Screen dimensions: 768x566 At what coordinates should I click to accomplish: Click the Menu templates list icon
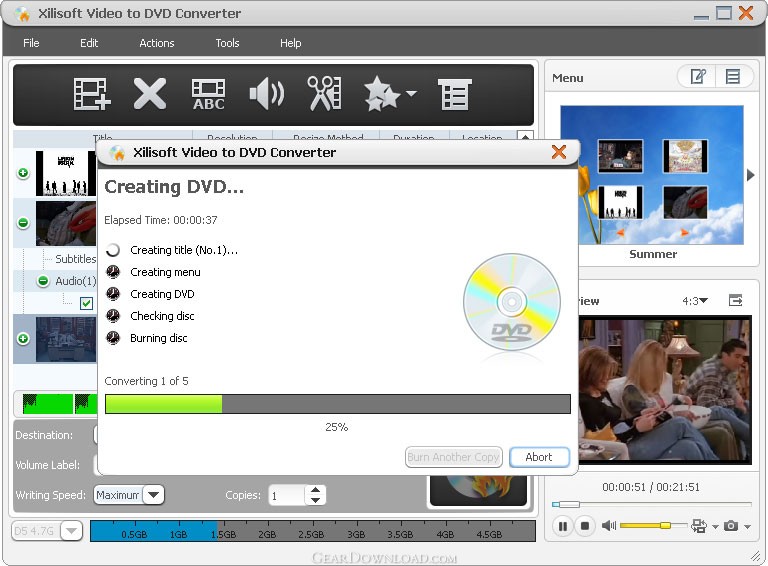pyautogui.click(x=733, y=76)
